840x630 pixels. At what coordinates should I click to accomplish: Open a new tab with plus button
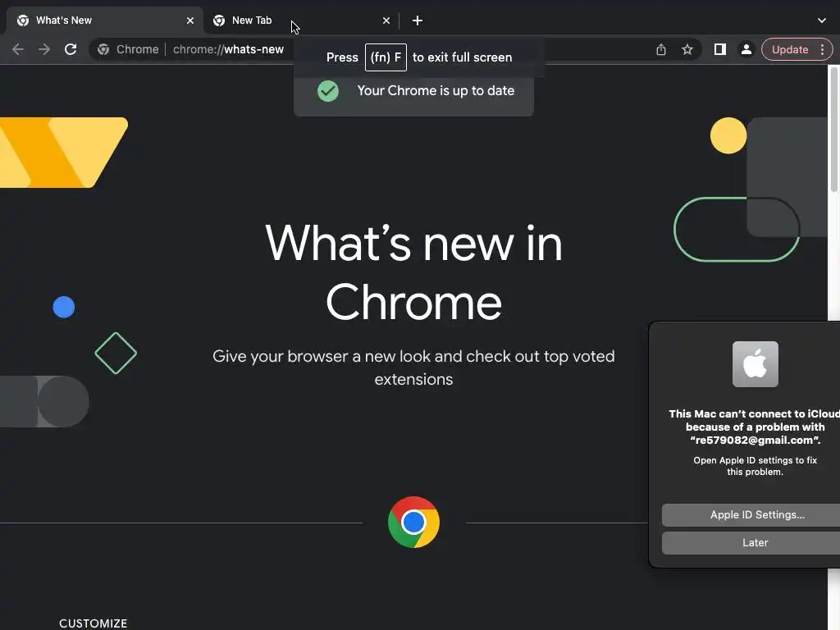coord(418,21)
